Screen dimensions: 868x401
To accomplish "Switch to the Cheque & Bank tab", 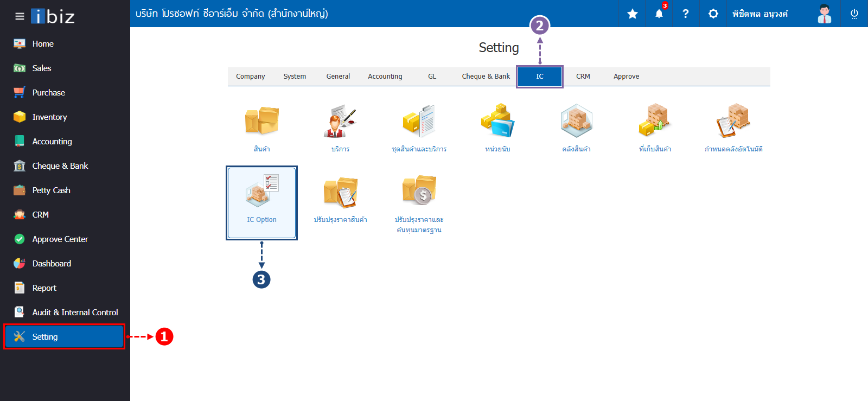I will [486, 77].
